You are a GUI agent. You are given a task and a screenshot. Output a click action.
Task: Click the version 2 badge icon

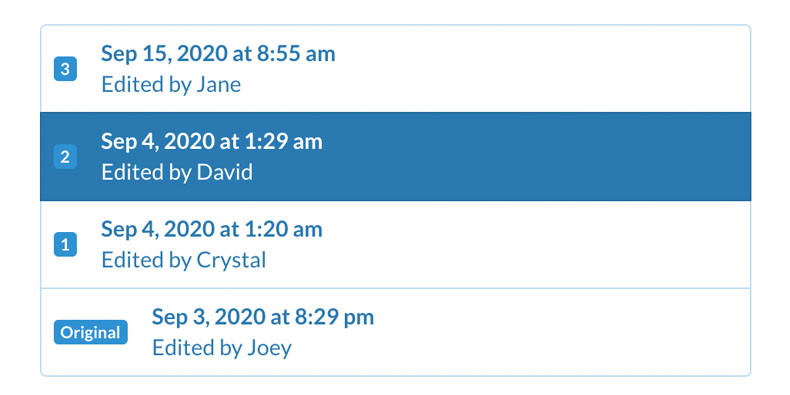point(65,157)
